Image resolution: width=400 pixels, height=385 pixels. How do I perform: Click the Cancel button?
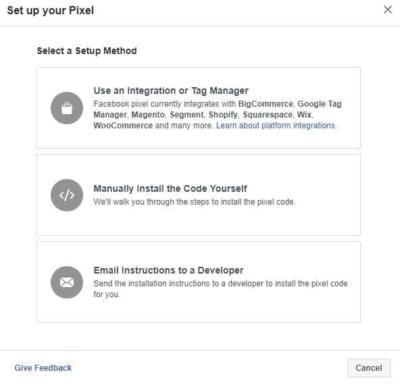coord(368,368)
